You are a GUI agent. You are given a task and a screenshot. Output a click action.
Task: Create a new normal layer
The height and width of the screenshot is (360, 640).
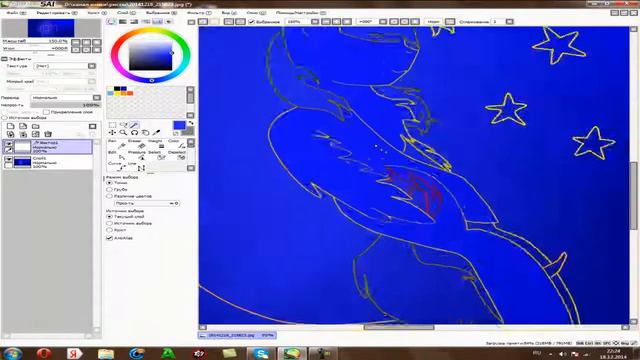11,126
